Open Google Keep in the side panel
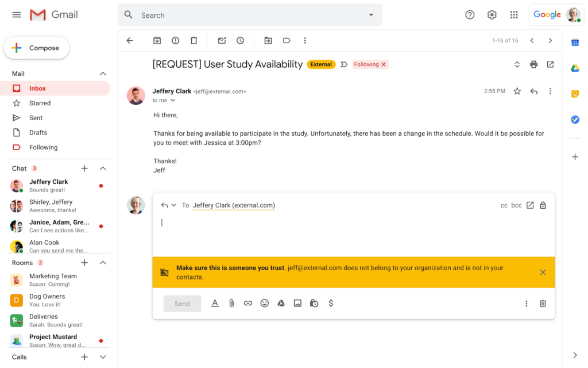Viewport: 588px width, 368px height. 575,93
